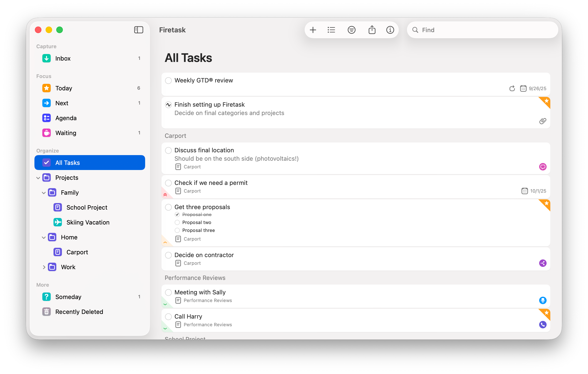Click the plus icon to add a task
Viewport: 588px width, 374px height.
point(313,30)
